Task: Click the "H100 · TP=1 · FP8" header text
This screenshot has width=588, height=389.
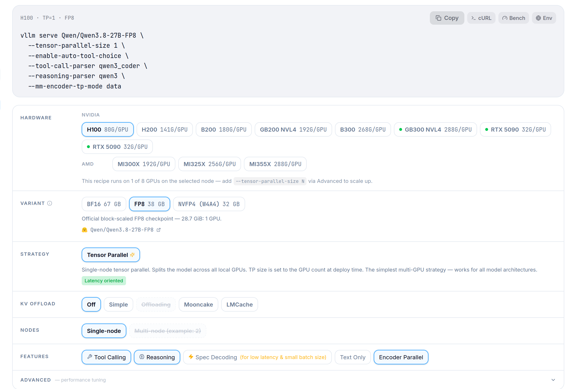Action: point(47,18)
